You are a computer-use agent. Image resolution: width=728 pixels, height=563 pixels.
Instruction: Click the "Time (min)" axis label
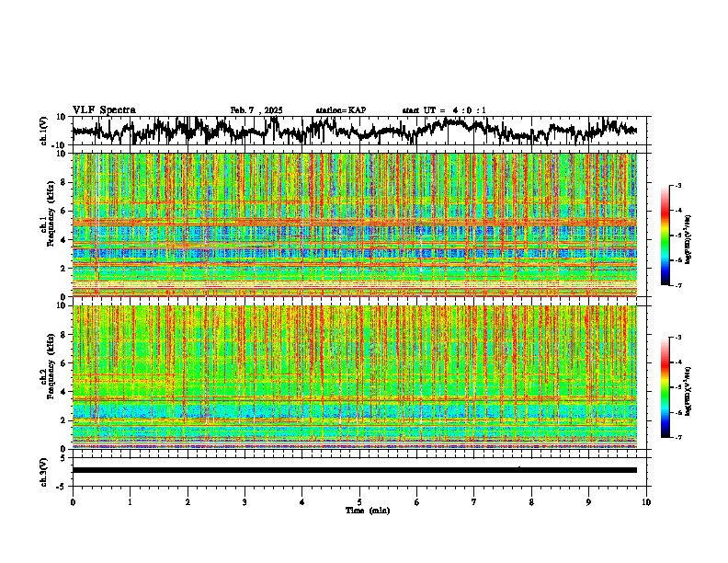368,511
